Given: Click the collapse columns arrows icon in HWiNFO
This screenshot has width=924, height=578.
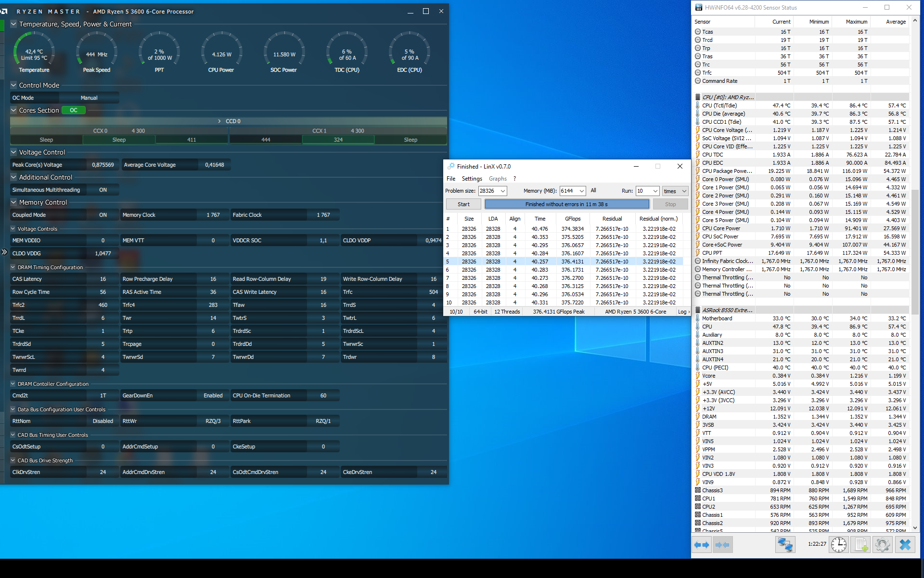Looking at the screenshot, I should coord(722,545).
